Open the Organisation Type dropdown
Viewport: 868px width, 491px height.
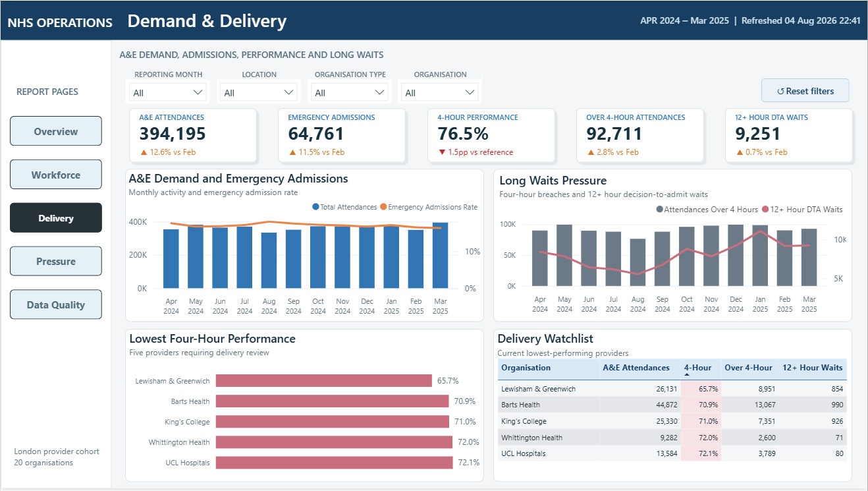(350, 93)
